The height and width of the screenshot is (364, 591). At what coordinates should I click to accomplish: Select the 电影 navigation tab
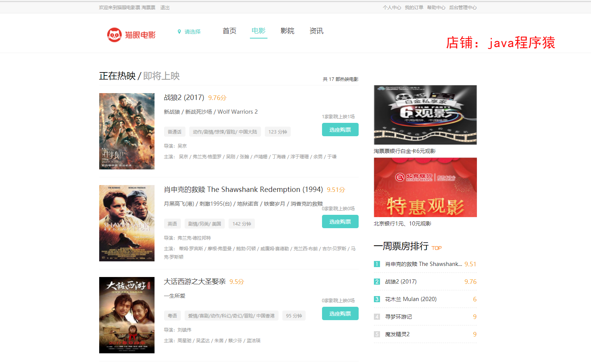click(x=258, y=31)
